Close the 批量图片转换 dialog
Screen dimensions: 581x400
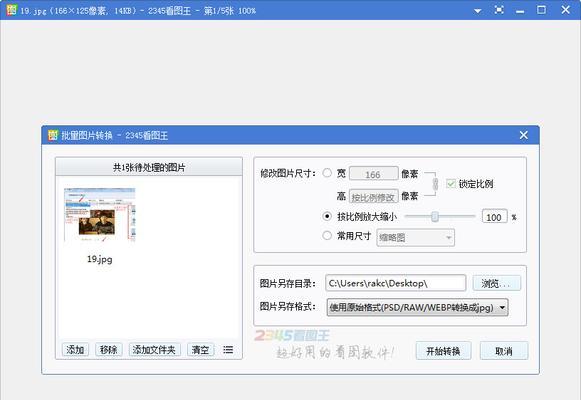coord(523,135)
